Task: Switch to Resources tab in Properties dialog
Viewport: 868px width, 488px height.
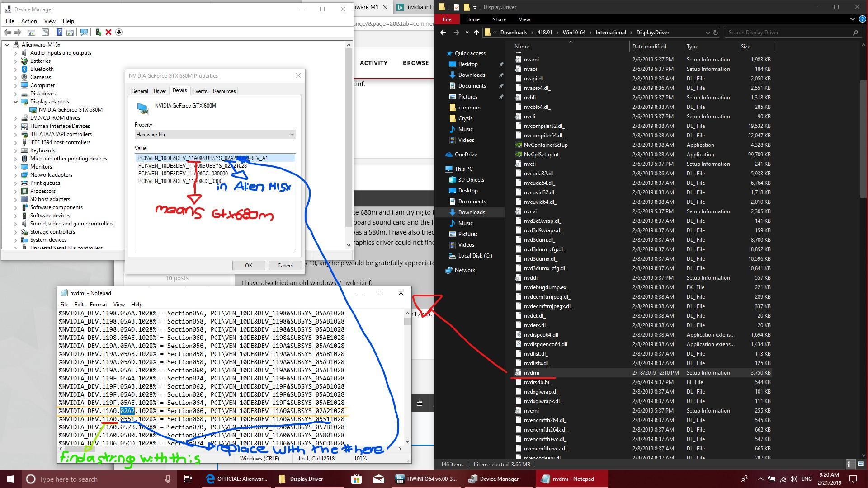Action: point(224,91)
